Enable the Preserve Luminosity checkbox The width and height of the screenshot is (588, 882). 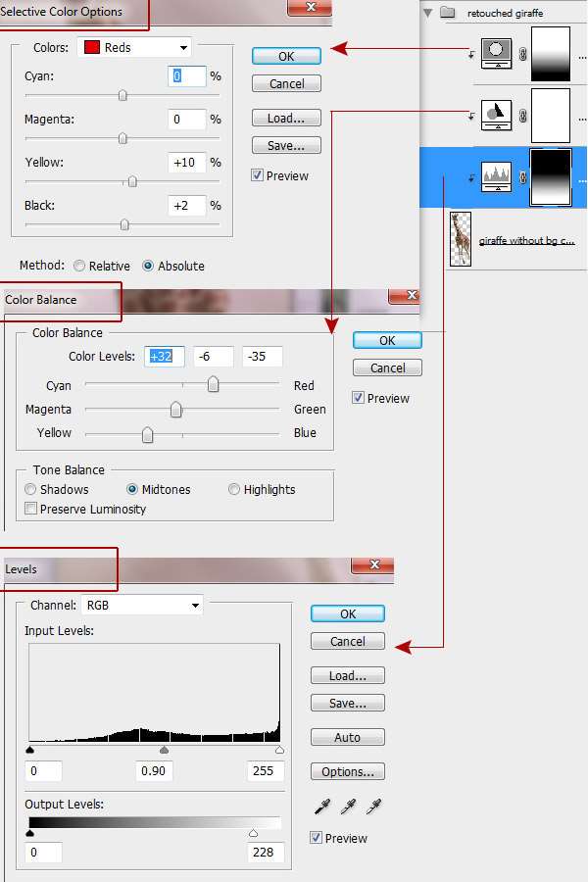31,509
